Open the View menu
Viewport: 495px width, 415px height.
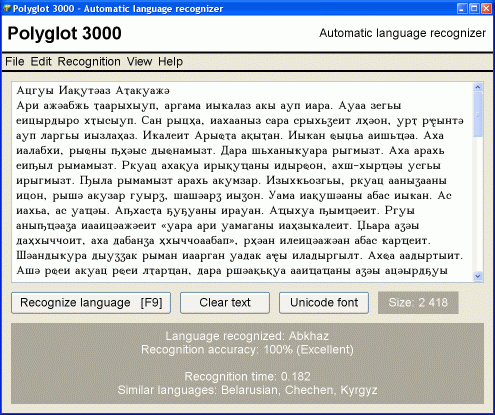click(139, 62)
